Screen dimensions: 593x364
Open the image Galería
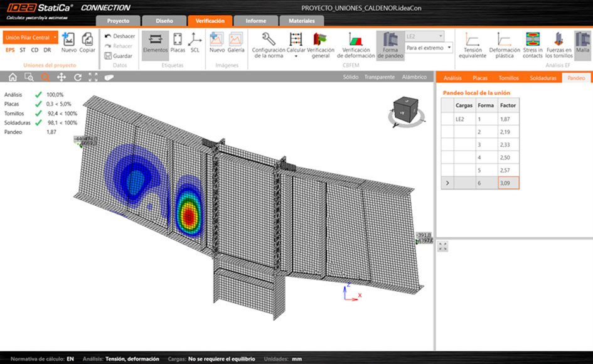[235, 43]
